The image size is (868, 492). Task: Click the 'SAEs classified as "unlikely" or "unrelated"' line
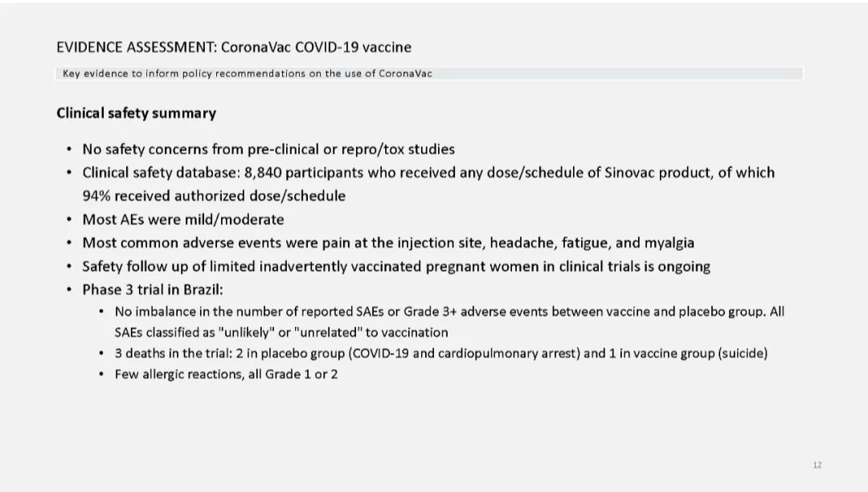point(281,333)
